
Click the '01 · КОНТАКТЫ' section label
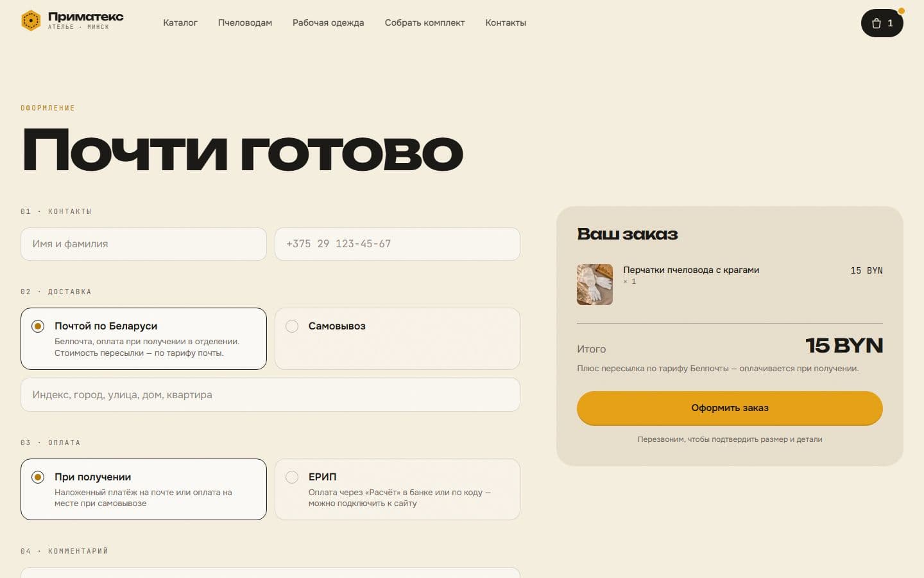click(x=56, y=211)
